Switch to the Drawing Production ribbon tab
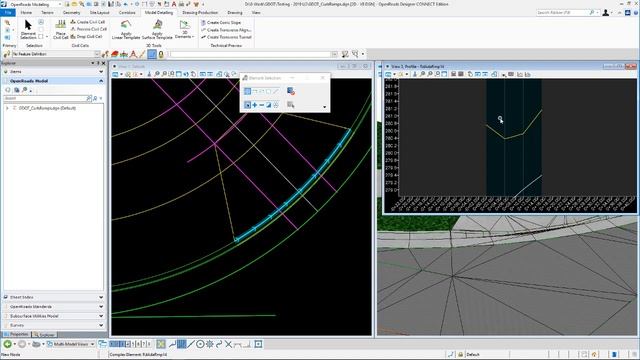Viewport: 640px width, 360px height. point(200,13)
